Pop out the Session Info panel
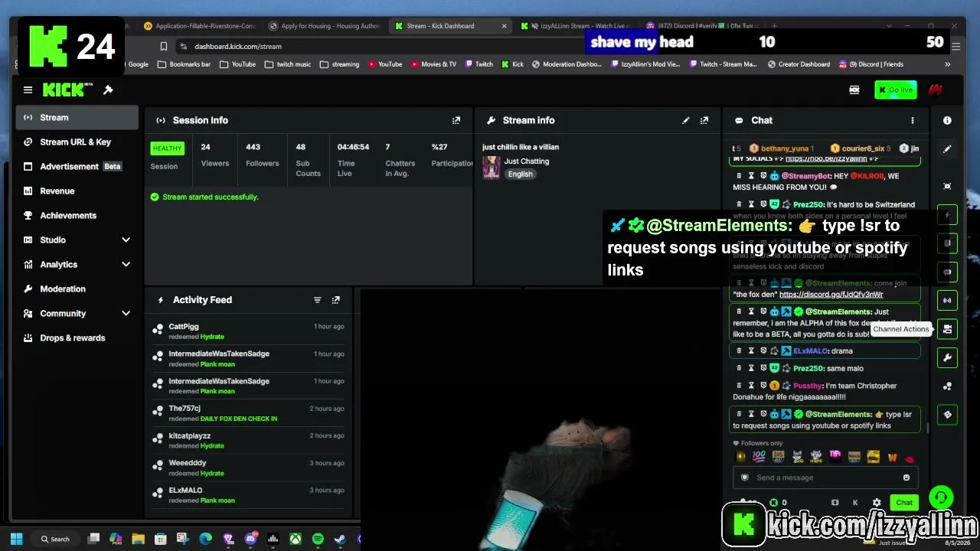The height and width of the screenshot is (551, 980). coord(456,120)
